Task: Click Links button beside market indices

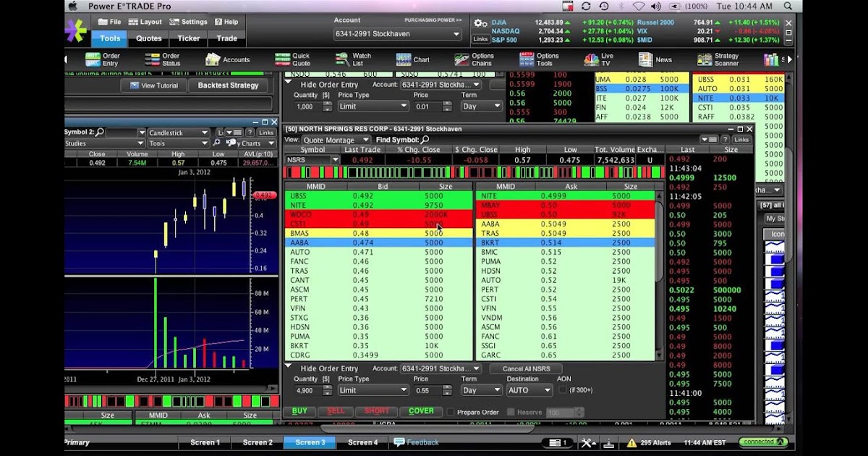Action: pyautogui.click(x=480, y=39)
